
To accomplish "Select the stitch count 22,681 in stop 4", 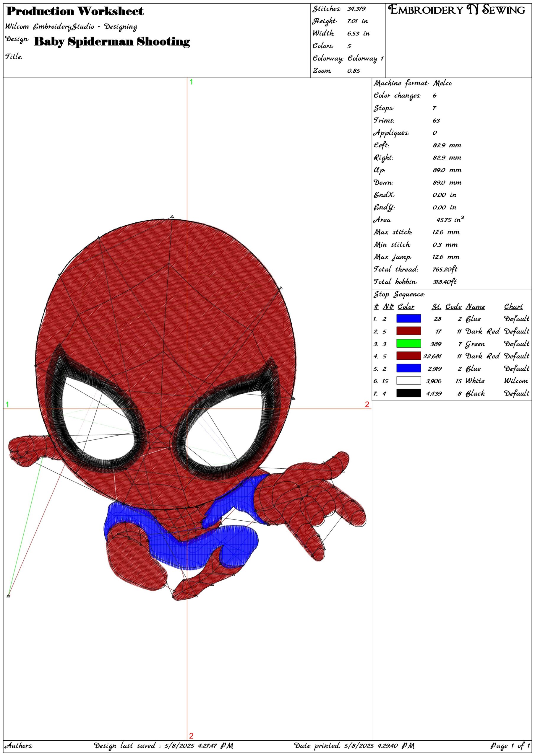I will point(432,356).
